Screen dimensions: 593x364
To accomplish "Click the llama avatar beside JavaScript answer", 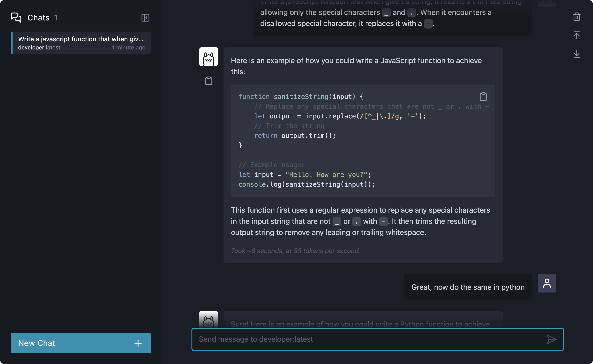I will 208,57.
